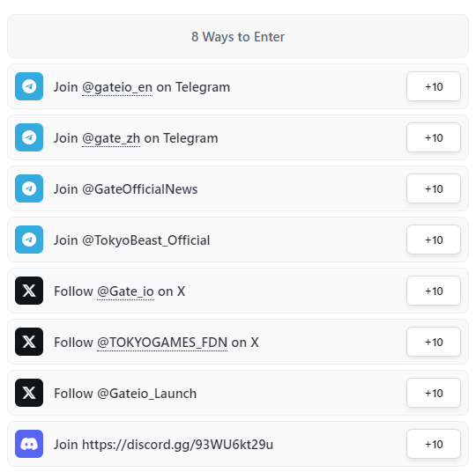This screenshot has width=476, height=472.
Task: Expand the Follow @Gateio_Launch entry row
Action: pyautogui.click(x=238, y=393)
